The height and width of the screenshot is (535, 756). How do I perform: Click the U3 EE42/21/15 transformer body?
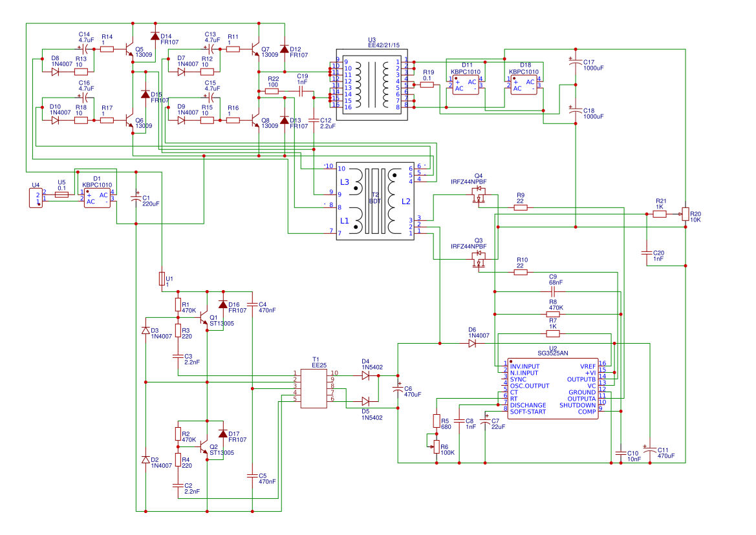(372, 85)
